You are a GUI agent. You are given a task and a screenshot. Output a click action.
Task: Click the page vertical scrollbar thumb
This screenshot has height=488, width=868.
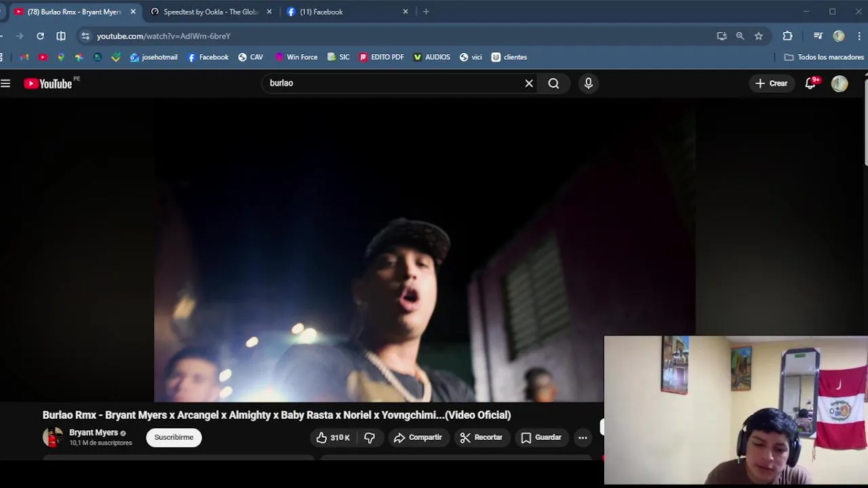pos(866,124)
